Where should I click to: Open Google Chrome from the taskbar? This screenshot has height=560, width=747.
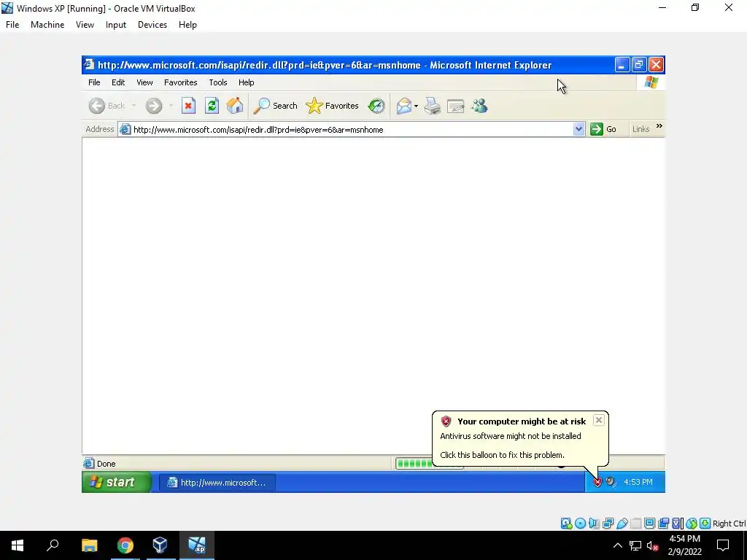[125, 545]
